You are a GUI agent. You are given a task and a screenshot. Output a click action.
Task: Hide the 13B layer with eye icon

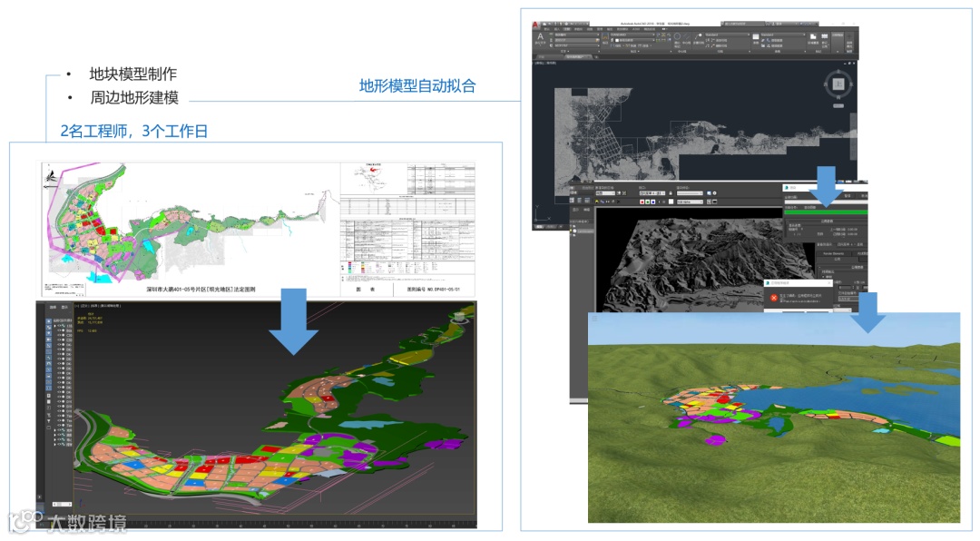(x=59, y=326)
